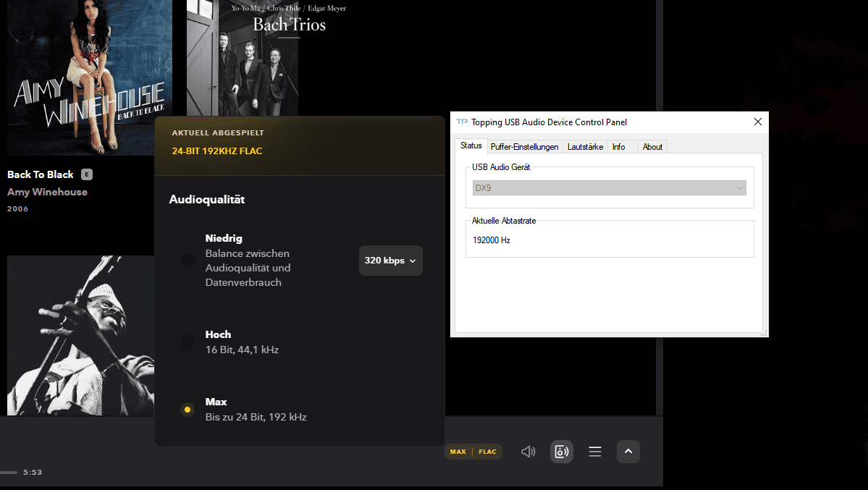This screenshot has height=490, width=868.
Task: Open the black-and-white guitarist album cover
Action: 81,336
